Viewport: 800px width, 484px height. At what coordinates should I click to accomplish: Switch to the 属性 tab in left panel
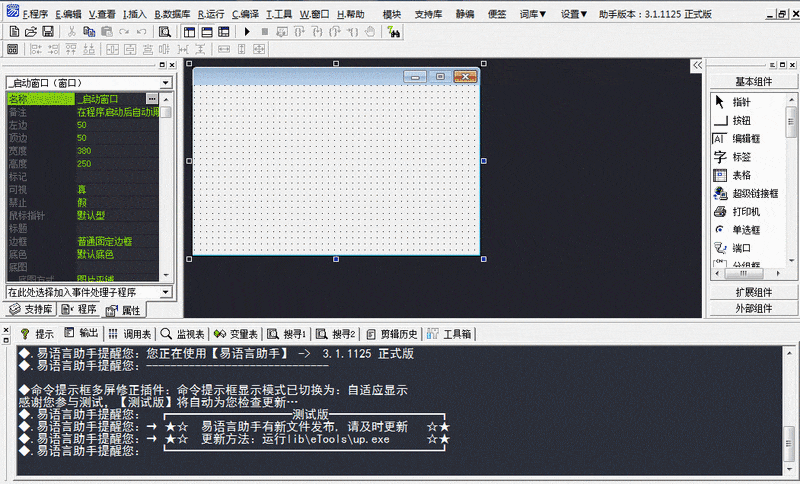tap(123, 310)
